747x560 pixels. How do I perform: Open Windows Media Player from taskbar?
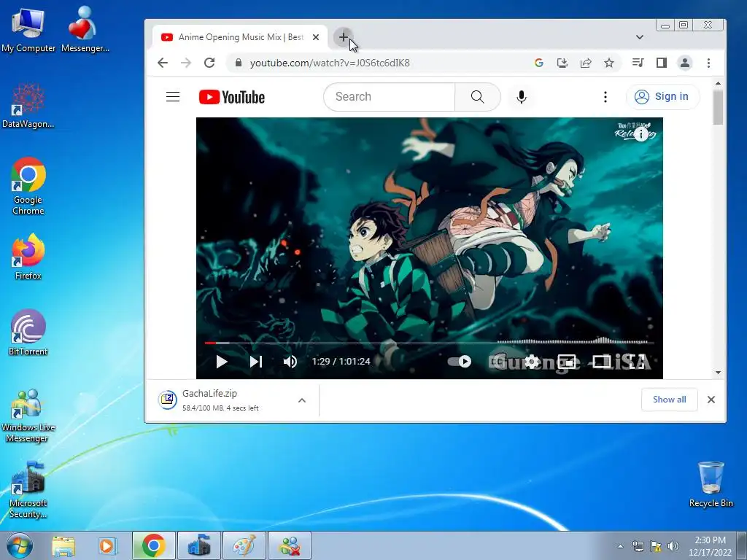coord(108,545)
